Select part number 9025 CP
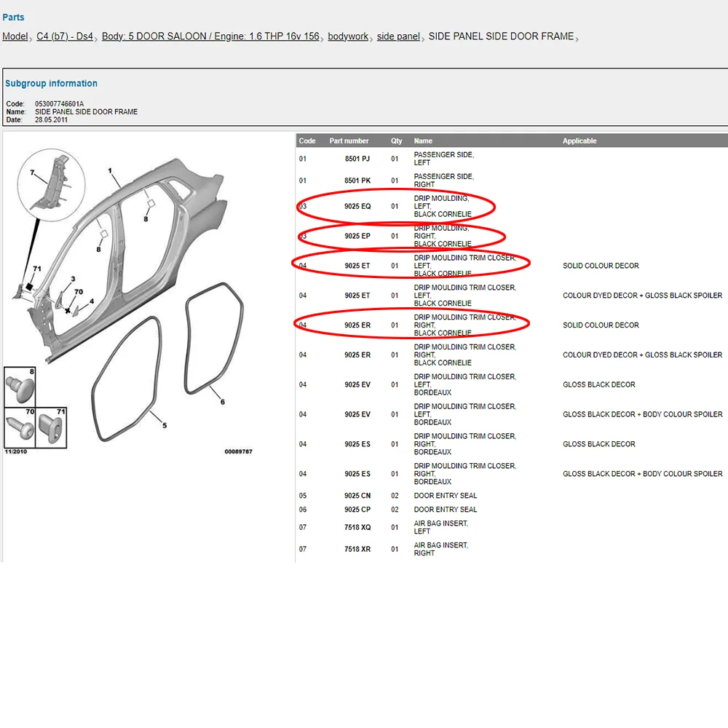728x728 pixels. tap(357, 510)
